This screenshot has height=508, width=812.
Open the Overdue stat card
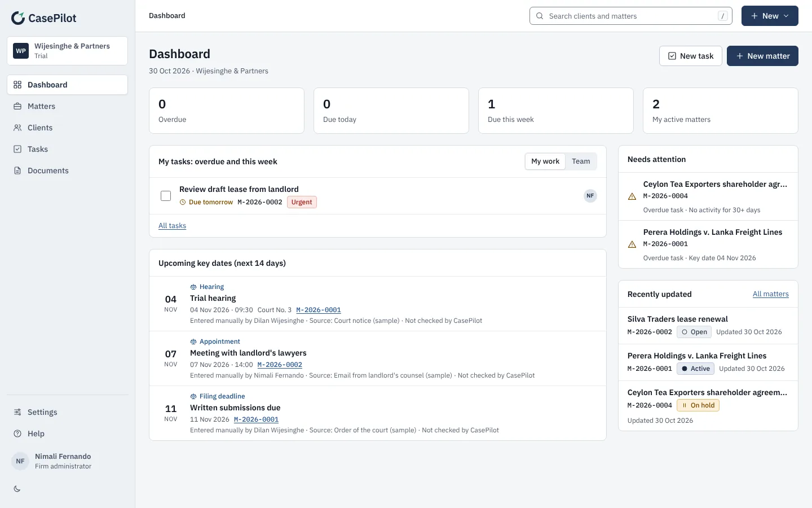pyautogui.click(x=227, y=111)
